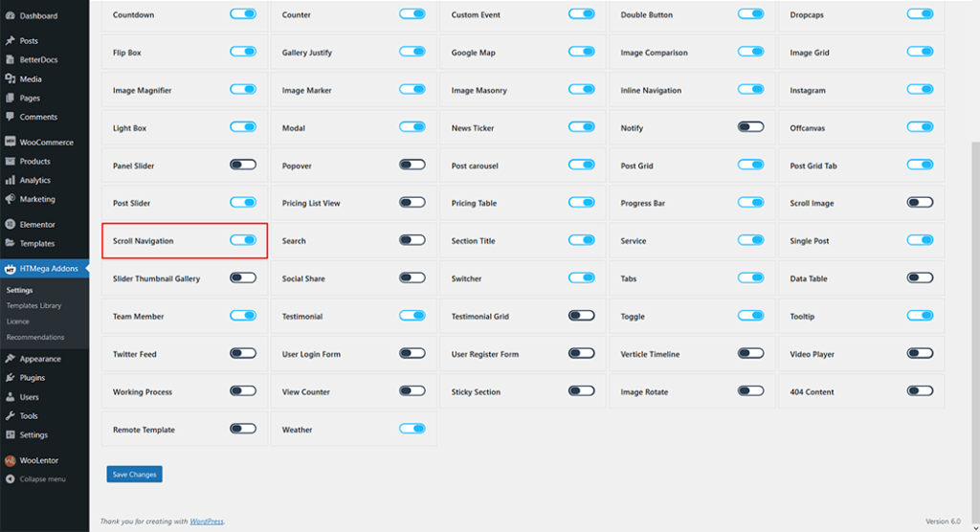Open the WooCommerce menu item

44,142
